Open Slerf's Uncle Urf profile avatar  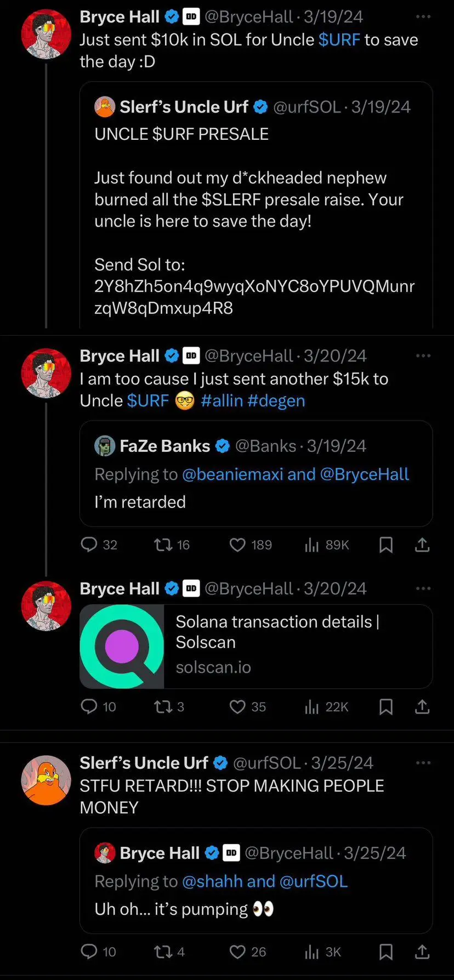pos(46,780)
